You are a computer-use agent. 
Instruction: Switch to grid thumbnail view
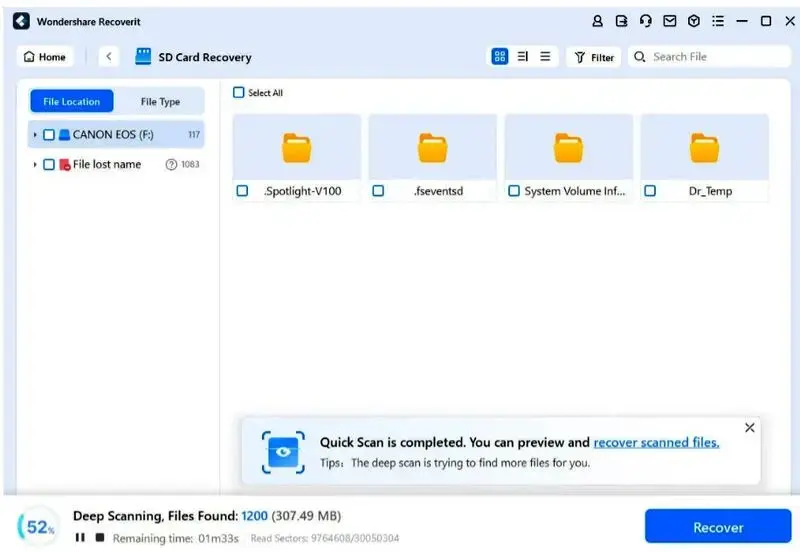point(499,57)
